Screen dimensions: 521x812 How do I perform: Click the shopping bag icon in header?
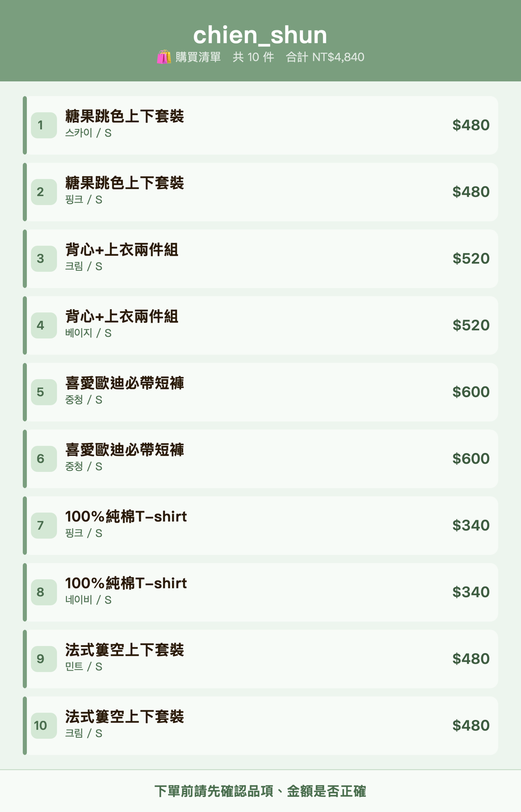[x=164, y=57]
